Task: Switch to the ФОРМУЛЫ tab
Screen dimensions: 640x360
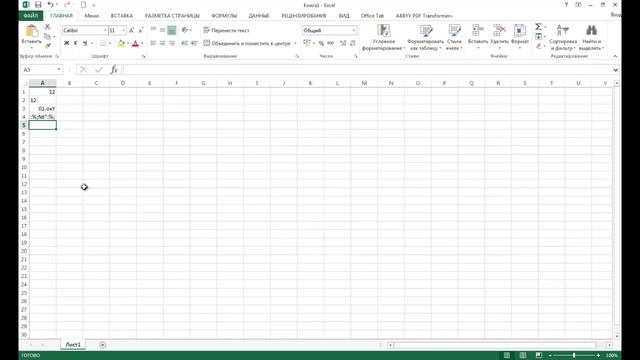Action: [x=224, y=16]
